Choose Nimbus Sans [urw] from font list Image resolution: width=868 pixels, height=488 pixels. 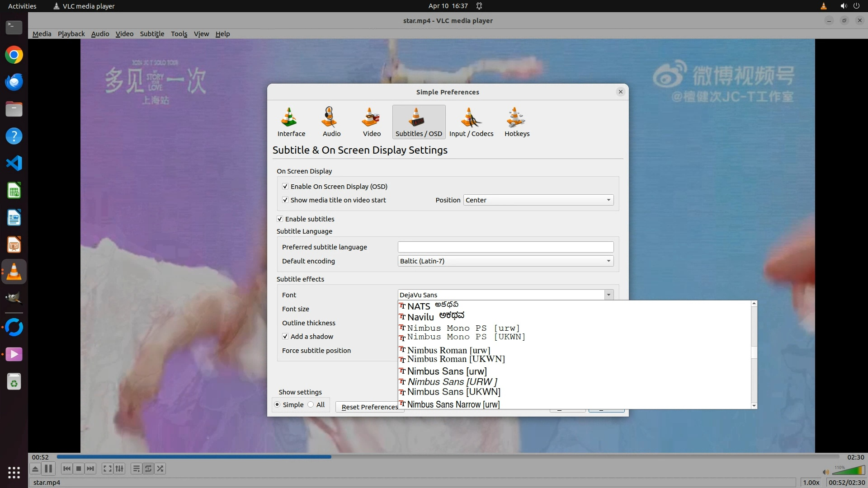click(x=447, y=371)
